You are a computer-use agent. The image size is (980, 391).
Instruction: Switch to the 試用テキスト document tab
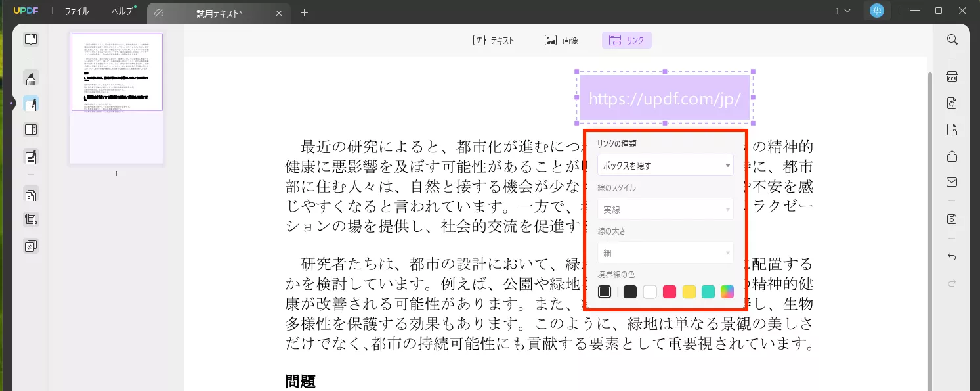(219, 13)
